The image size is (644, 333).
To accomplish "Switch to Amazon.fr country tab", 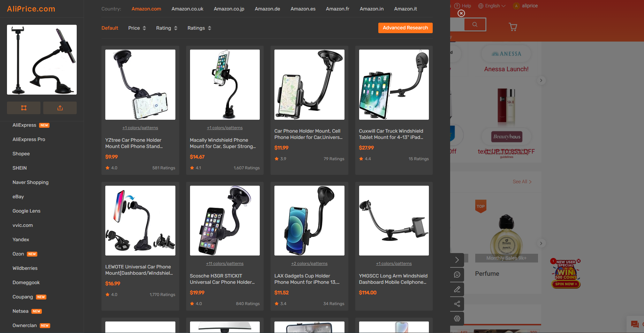I will (x=338, y=9).
